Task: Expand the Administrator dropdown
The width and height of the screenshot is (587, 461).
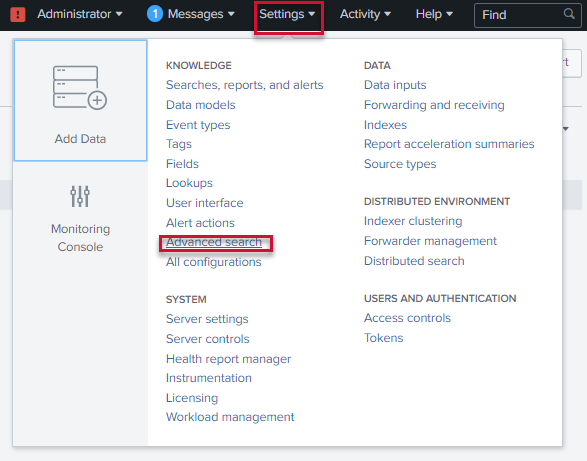Action: click(x=80, y=14)
